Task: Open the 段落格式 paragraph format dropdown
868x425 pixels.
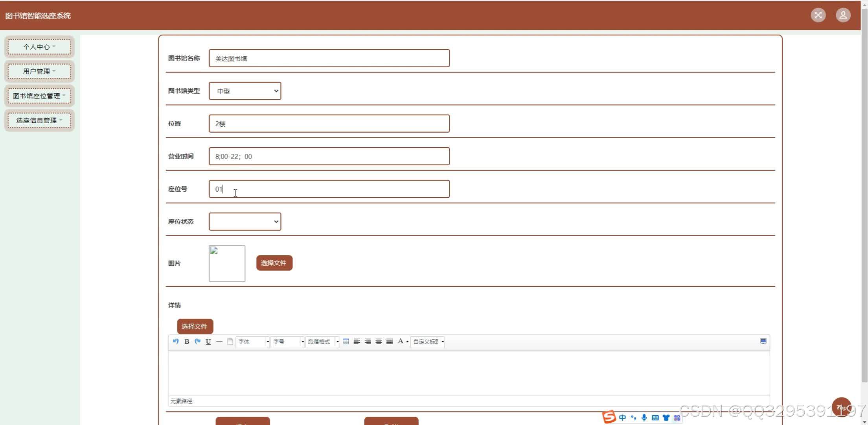Action: coord(322,342)
